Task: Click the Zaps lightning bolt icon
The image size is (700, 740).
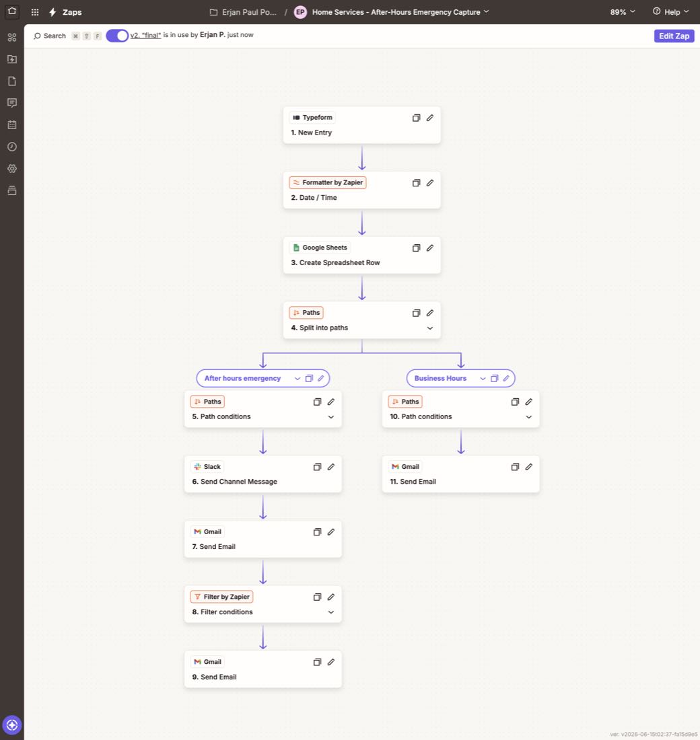Action: [x=53, y=12]
